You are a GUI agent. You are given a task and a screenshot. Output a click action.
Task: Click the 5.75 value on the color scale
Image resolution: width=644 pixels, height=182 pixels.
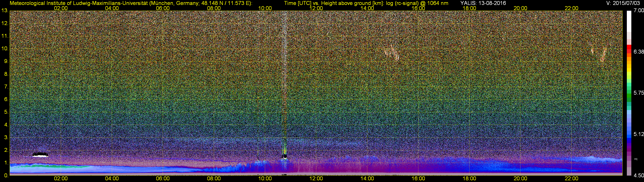click(638, 93)
